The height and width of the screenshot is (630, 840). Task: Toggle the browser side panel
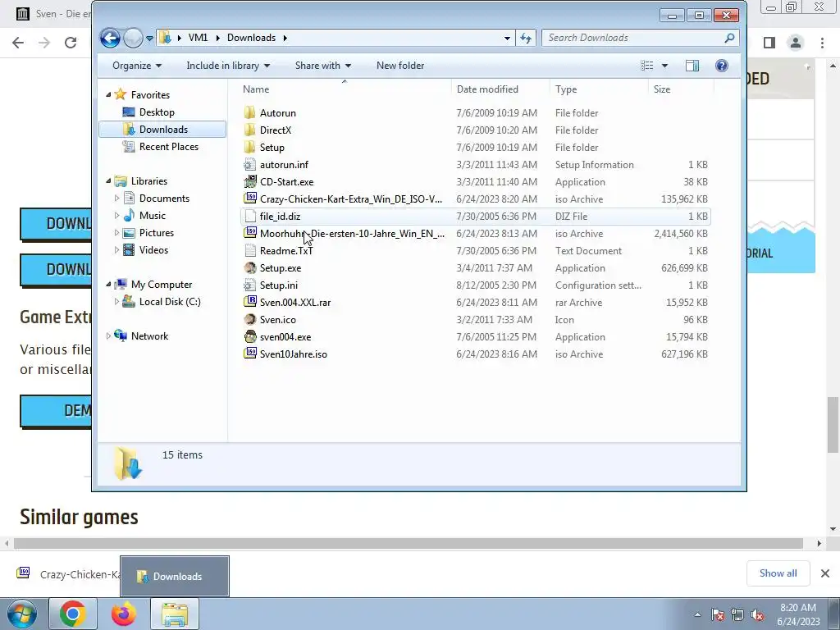pyautogui.click(x=769, y=43)
